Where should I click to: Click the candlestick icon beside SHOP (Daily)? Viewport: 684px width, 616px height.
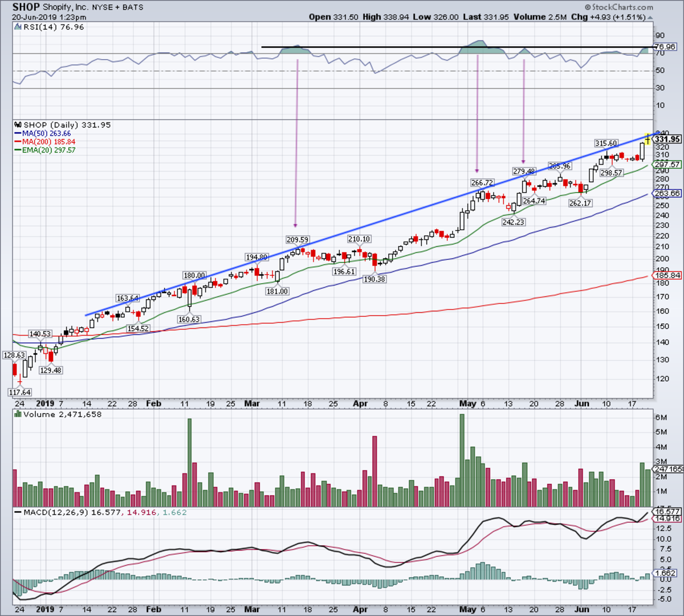pyautogui.click(x=17, y=125)
